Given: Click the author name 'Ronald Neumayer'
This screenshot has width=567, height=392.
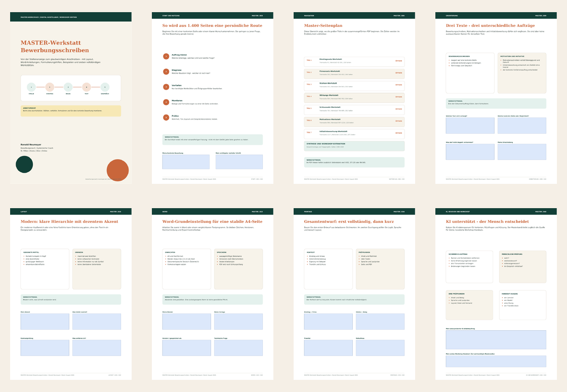Looking at the screenshot, I should coord(31,145).
